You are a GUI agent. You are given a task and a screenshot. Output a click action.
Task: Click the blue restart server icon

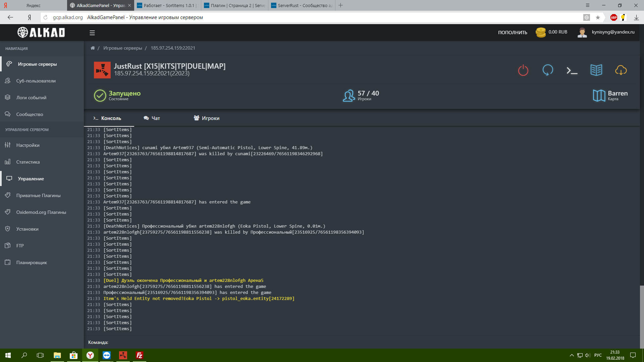pos(548,70)
